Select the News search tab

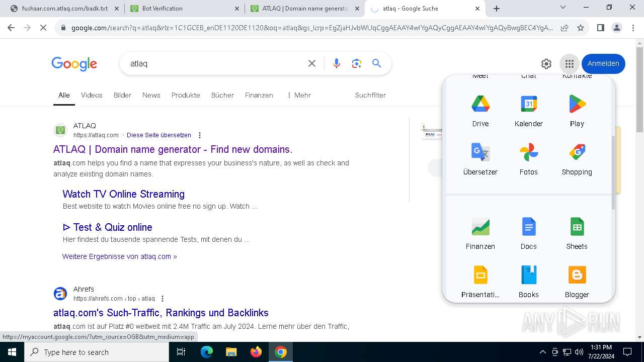pos(151,95)
